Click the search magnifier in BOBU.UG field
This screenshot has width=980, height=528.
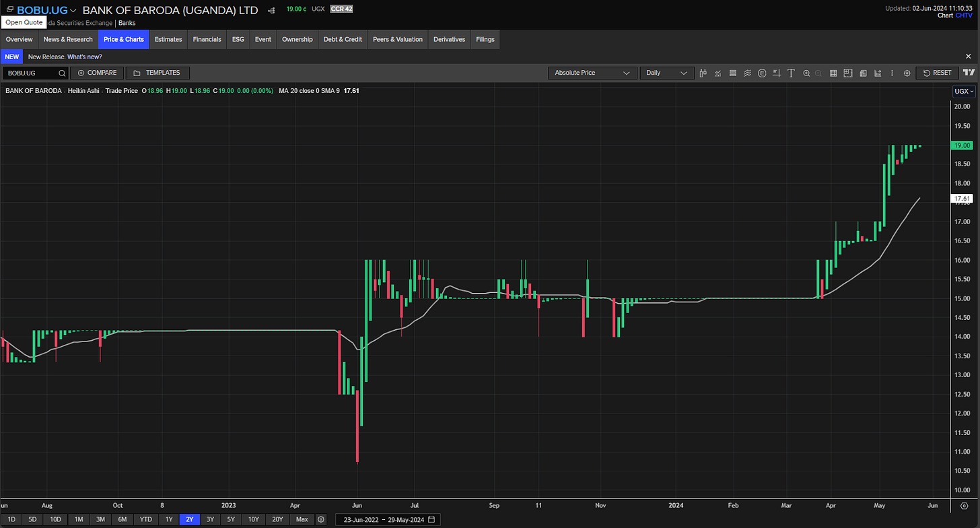(x=62, y=73)
